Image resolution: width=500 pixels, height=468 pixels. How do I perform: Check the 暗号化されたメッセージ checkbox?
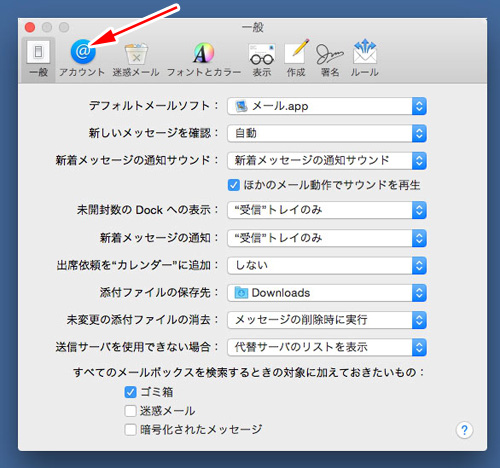coord(130,429)
